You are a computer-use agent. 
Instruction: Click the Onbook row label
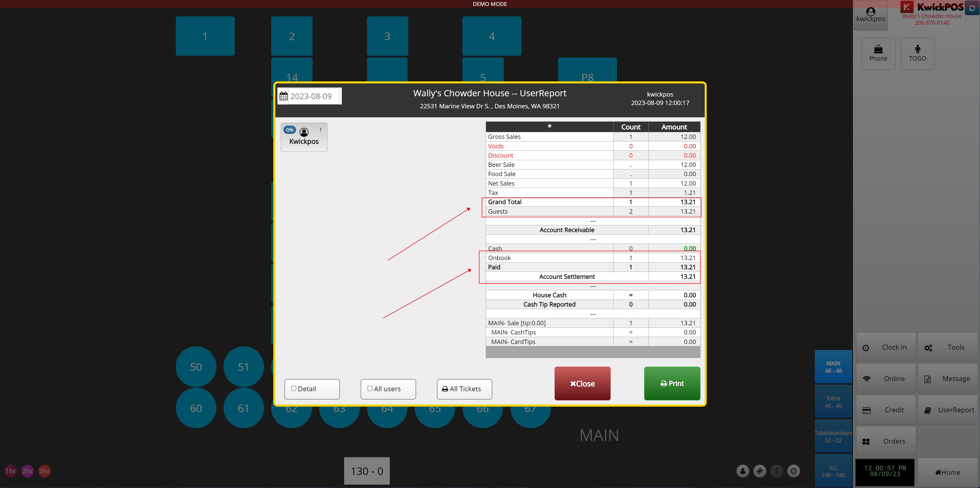click(499, 258)
